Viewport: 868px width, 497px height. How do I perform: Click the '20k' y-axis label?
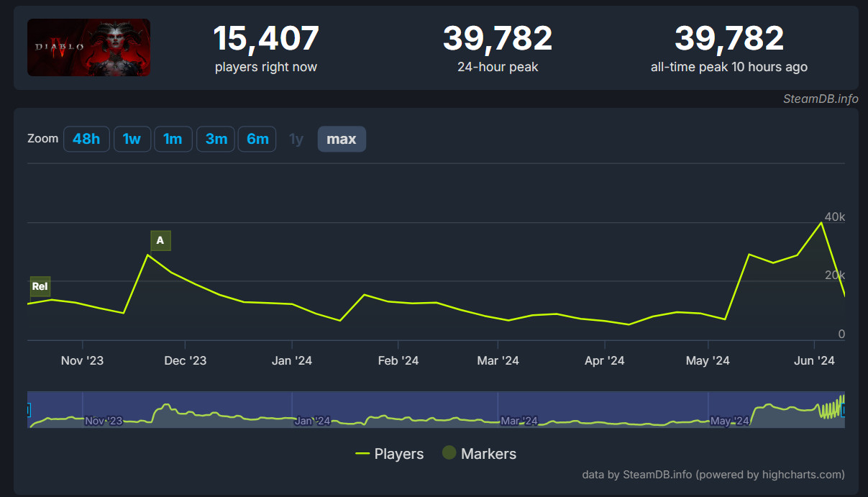(835, 275)
